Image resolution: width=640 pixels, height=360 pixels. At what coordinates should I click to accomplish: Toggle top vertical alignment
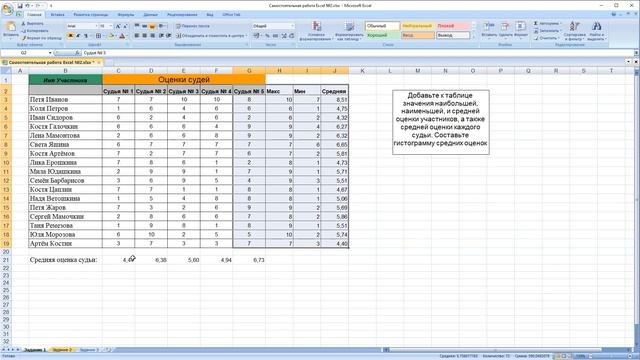point(137,26)
